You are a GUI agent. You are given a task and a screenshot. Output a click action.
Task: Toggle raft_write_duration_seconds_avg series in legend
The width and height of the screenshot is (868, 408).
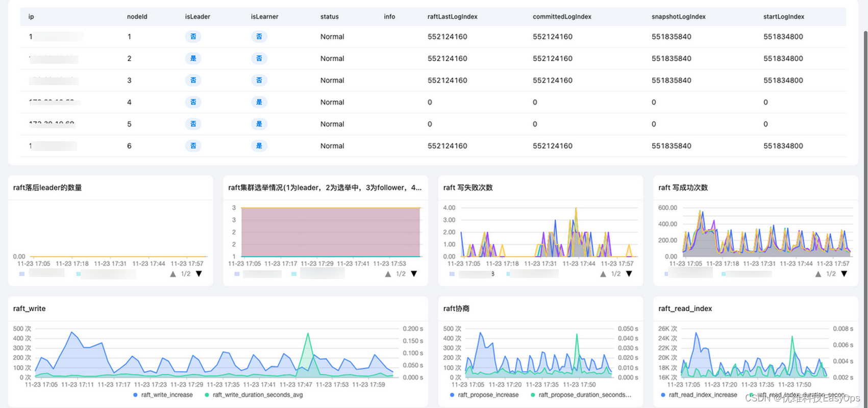point(254,395)
